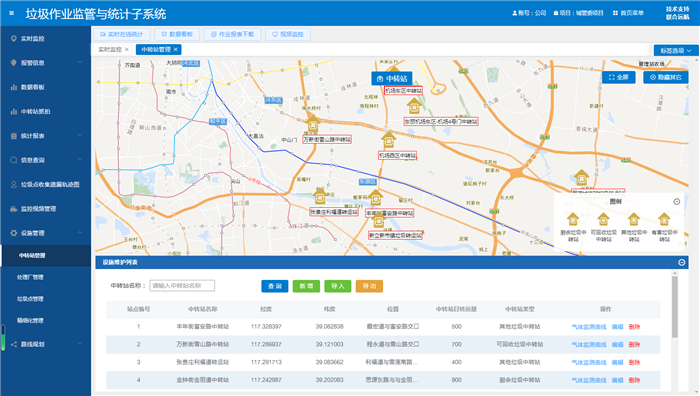This screenshot has width=700, height=396.
Task: Toggle fullscreen with the 全屏 button
Action: pos(618,77)
